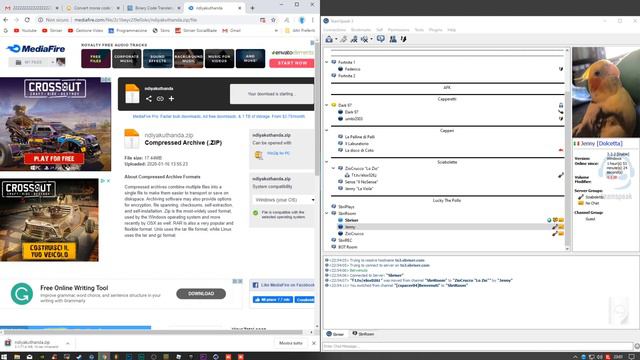Screen dimensions: 640x360
Task: Click the MediaFire Pro promotion link
Action: (218, 116)
